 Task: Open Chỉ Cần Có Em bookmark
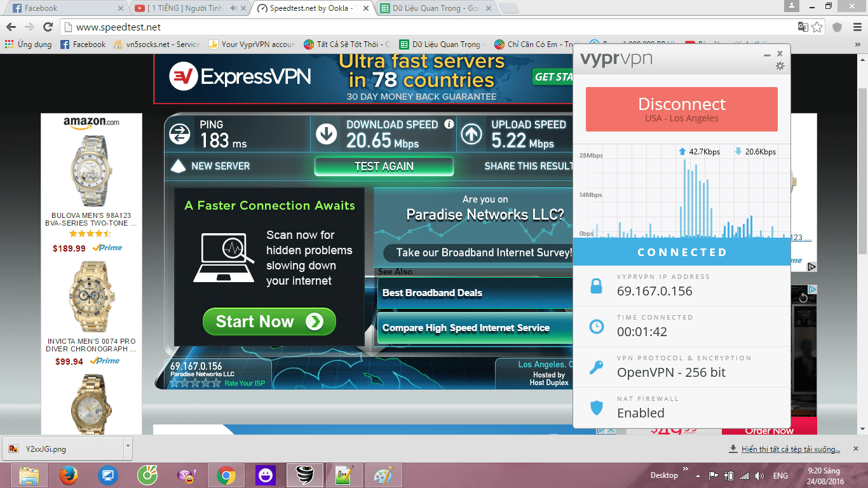coord(538,44)
